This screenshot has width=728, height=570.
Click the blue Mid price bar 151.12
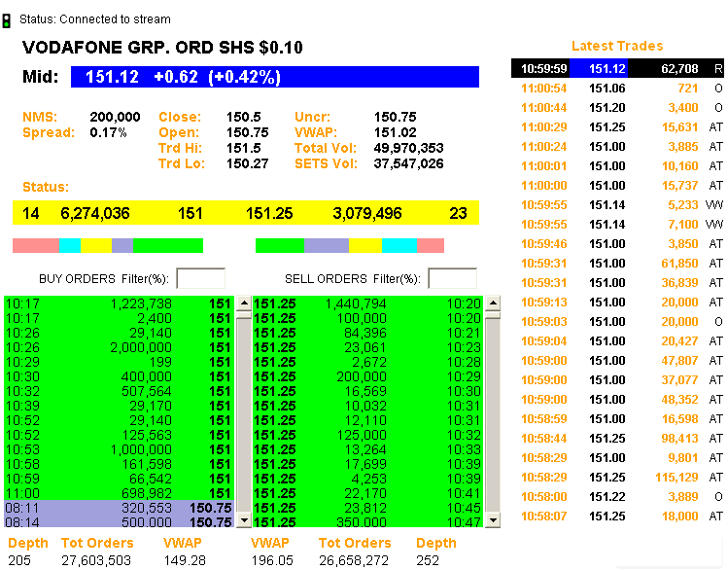[x=275, y=77]
